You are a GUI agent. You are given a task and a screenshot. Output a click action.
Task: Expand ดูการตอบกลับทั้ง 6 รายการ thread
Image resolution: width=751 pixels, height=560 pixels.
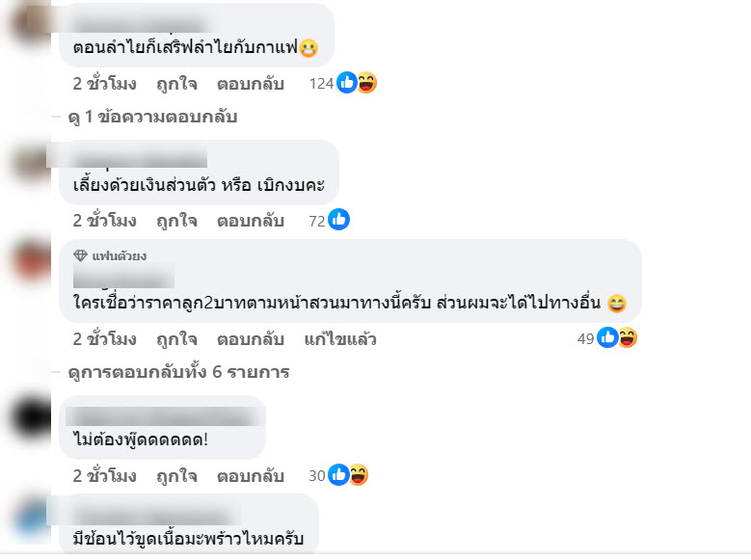point(177,372)
